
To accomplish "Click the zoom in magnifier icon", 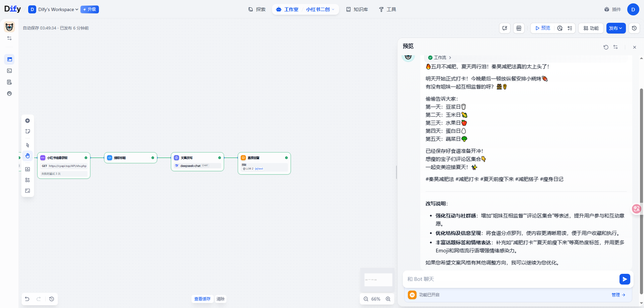I will (388, 299).
